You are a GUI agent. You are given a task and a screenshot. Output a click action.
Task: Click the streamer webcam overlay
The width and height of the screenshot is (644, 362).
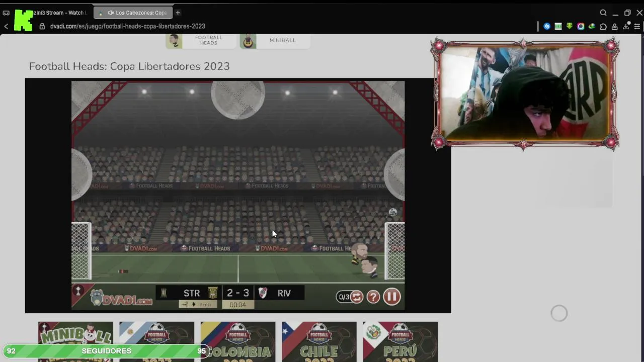[x=525, y=94]
